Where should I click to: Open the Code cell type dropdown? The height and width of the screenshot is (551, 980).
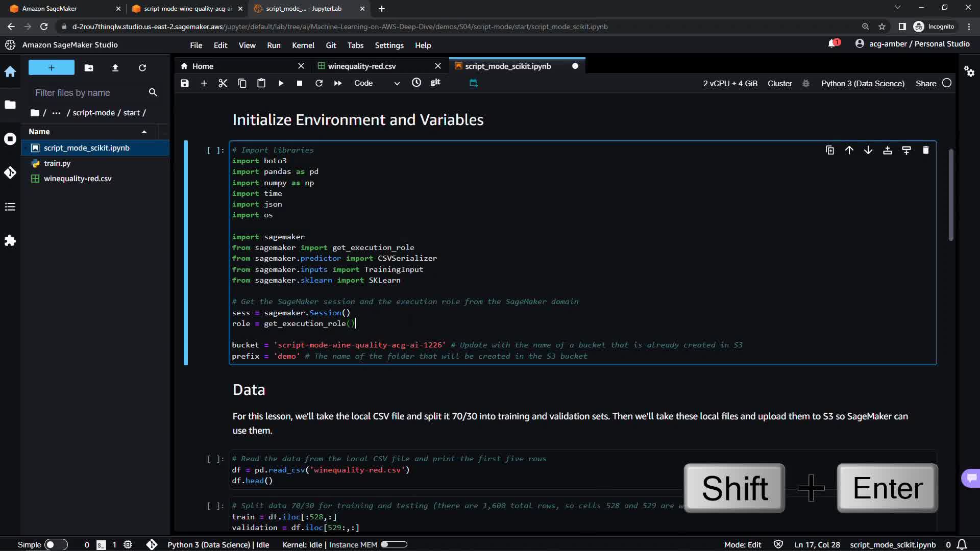377,83
